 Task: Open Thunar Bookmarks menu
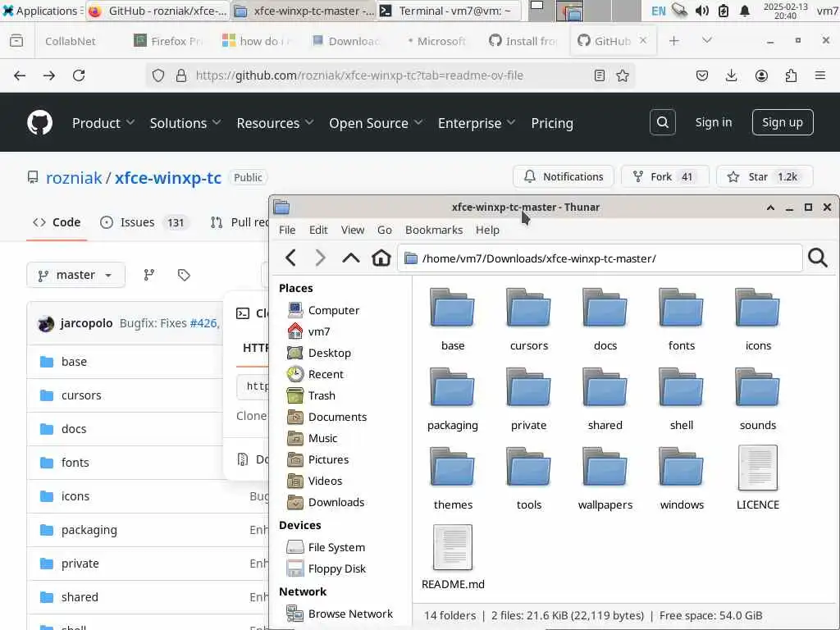434,230
